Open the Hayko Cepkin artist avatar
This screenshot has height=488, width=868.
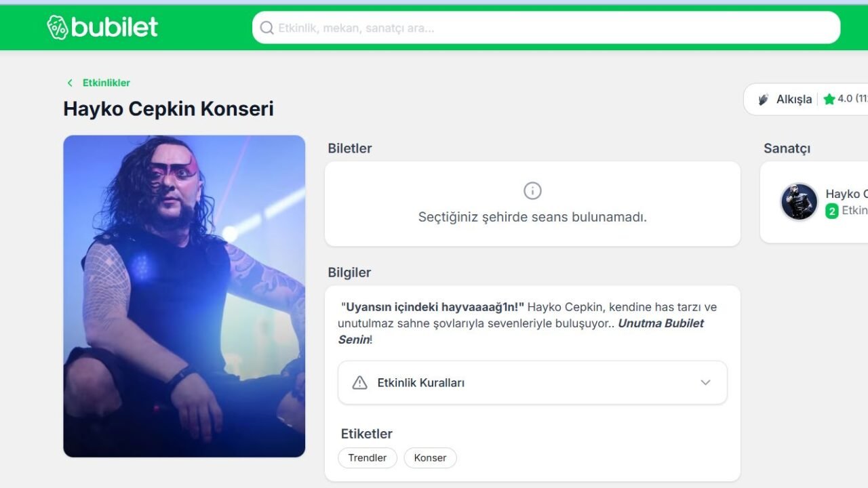tap(799, 202)
